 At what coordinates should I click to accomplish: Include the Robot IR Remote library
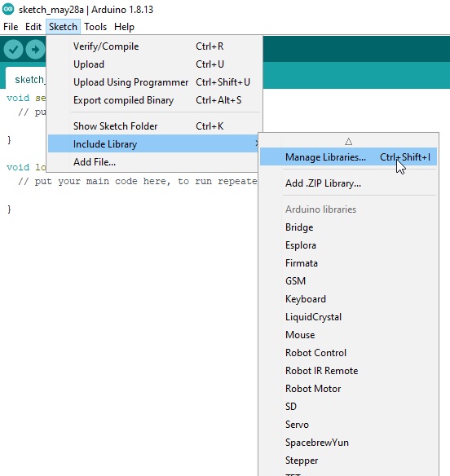[348, 371]
